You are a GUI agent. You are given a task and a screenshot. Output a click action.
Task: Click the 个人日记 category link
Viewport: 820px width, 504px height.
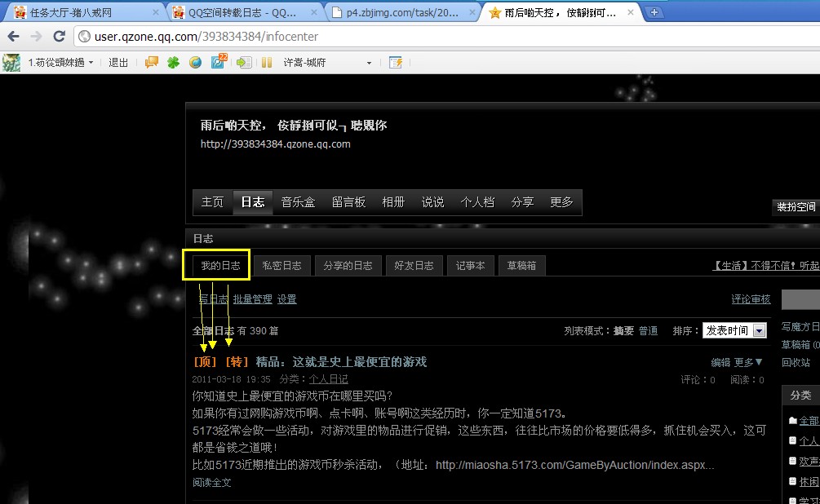tap(329, 379)
